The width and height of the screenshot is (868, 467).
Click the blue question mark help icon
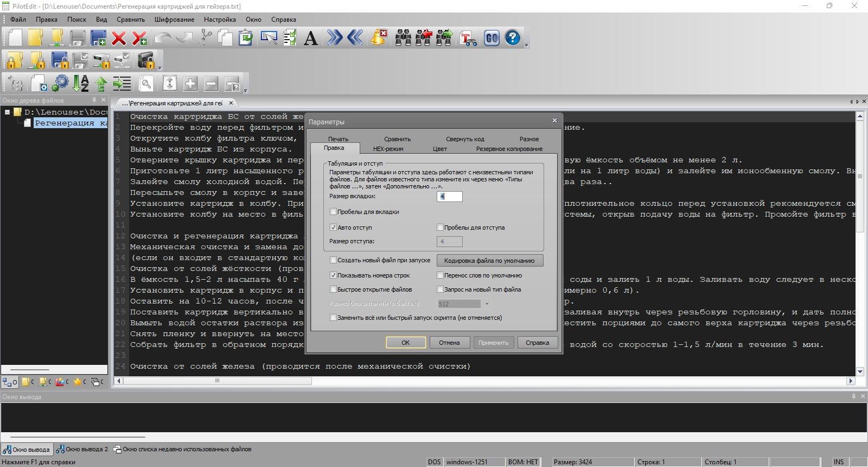coord(512,37)
